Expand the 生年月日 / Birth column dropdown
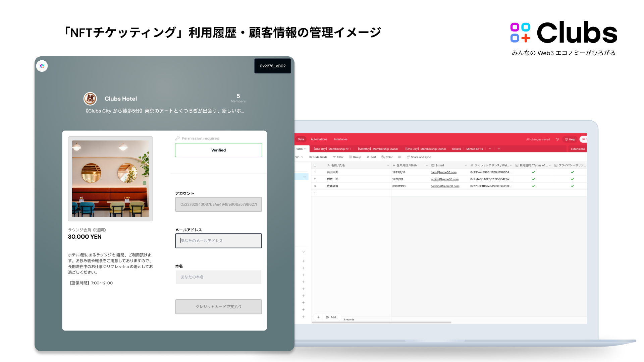Screen dimensions: 644x362 (x=427, y=165)
